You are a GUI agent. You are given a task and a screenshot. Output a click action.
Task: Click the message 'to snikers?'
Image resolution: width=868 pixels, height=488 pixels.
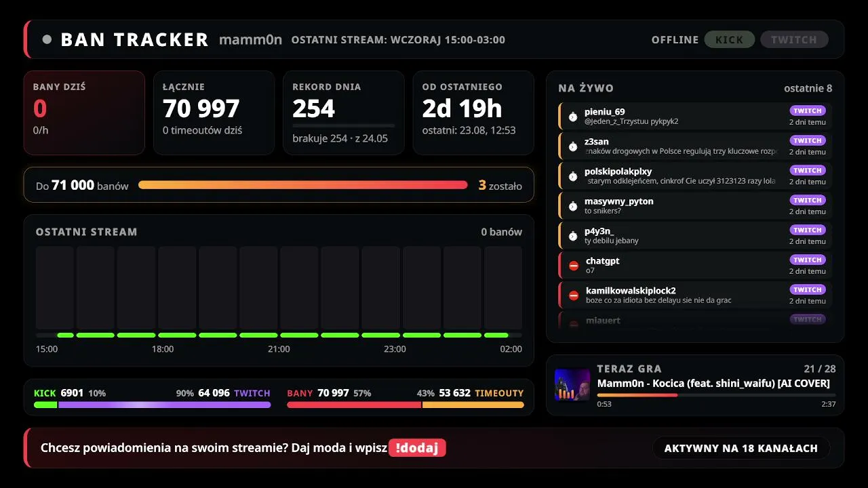(603, 211)
